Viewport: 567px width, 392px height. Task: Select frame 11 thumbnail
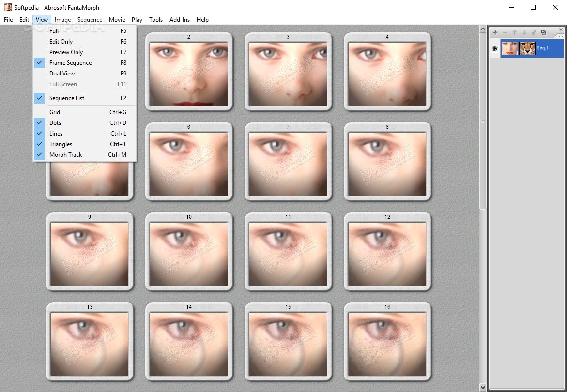(288, 252)
